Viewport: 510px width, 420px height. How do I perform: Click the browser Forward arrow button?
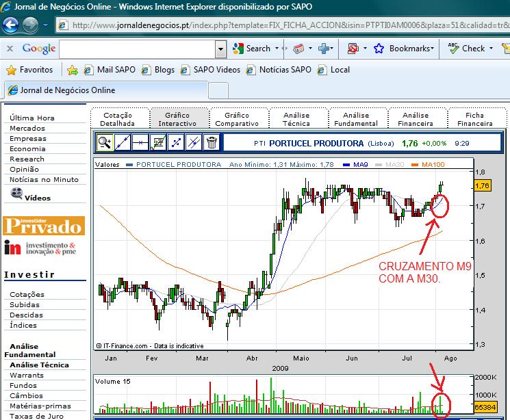31,25
